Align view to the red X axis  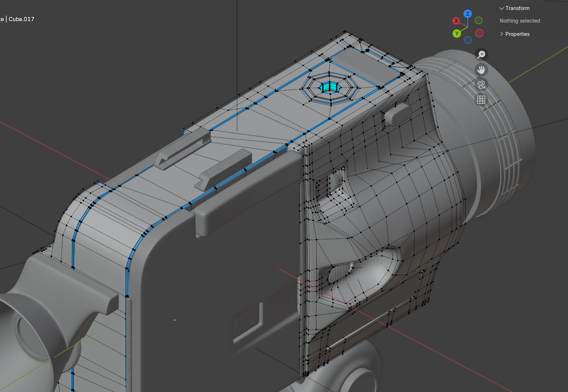(456, 21)
